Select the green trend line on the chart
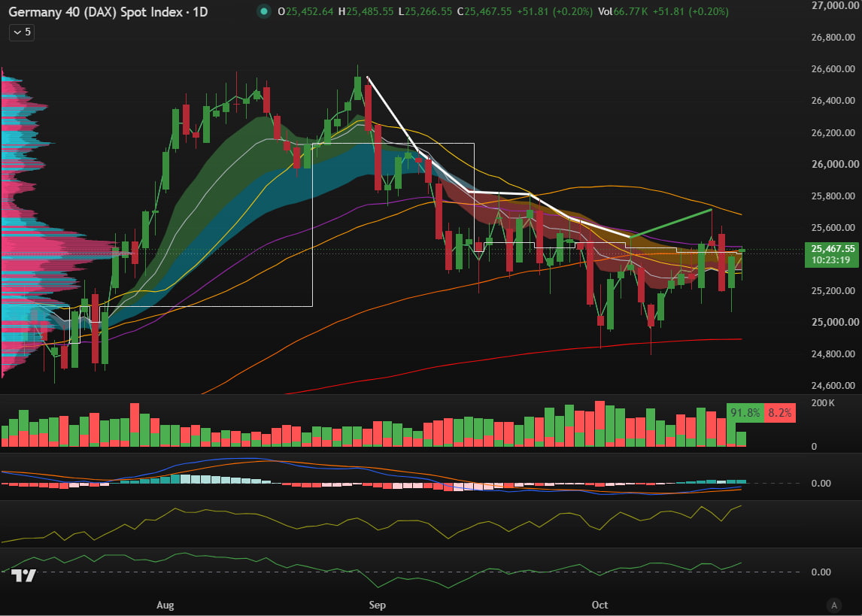Screen dimensions: 862x616 [671, 223]
